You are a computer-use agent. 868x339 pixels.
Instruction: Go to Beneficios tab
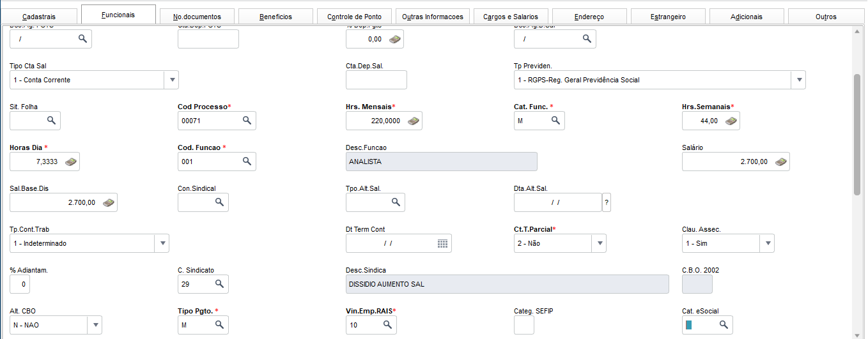tap(275, 16)
